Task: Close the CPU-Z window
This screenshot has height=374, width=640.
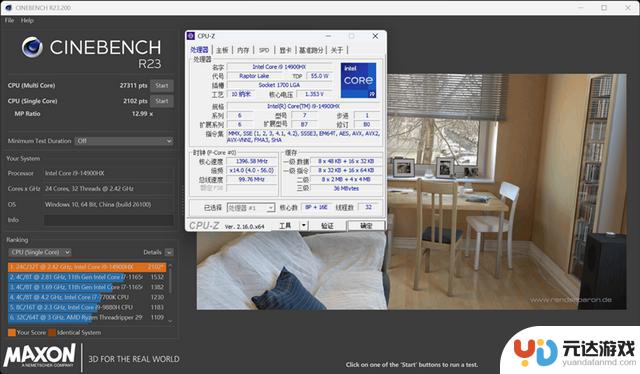Action: pos(375,36)
